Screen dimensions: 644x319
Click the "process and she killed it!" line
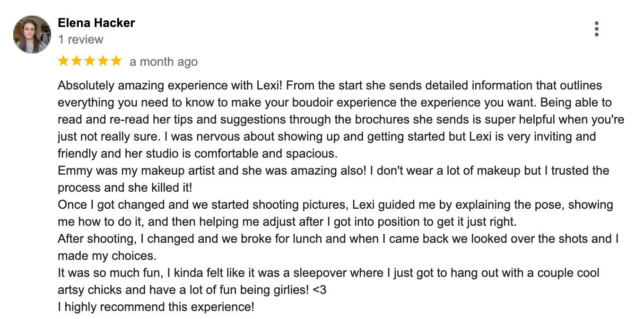coord(125,187)
